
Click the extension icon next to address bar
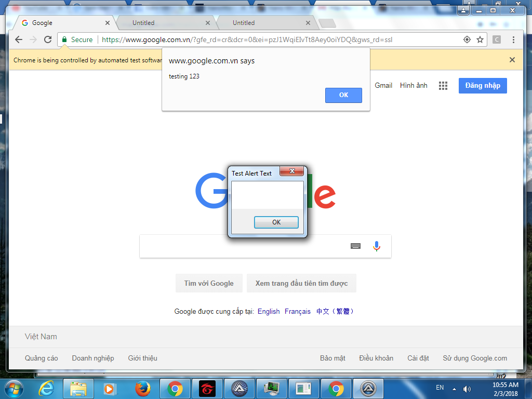pyautogui.click(x=496, y=39)
